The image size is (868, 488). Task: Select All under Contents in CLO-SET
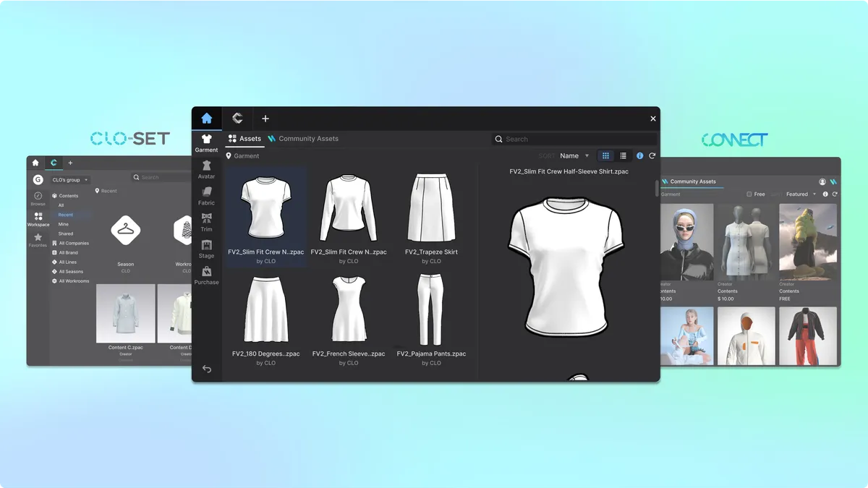point(61,205)
